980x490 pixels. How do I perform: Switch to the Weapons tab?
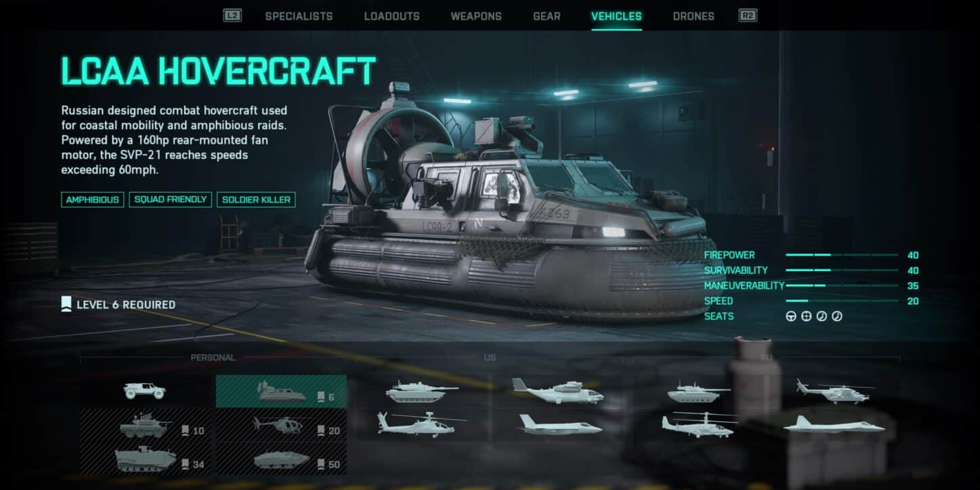coord(476,16)
